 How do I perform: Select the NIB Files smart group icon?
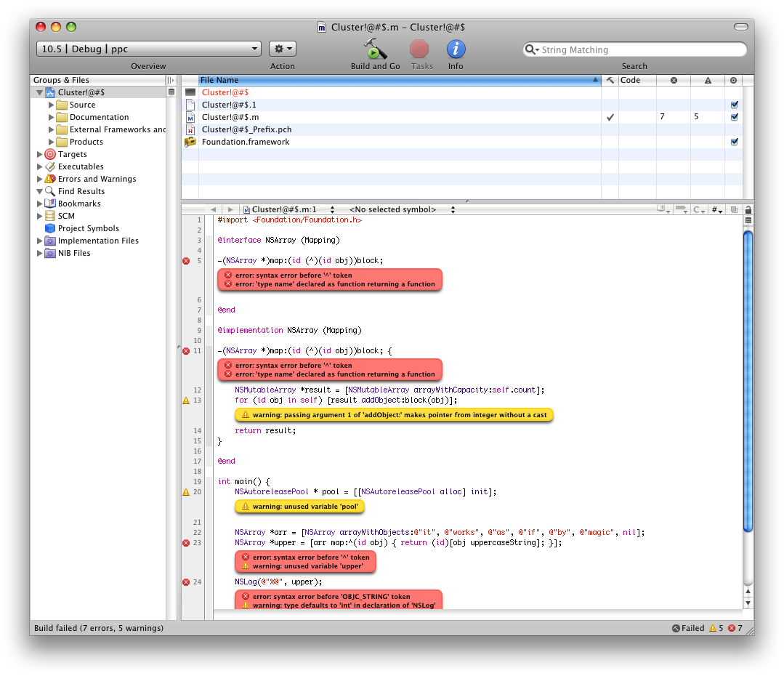click(50, 253)
